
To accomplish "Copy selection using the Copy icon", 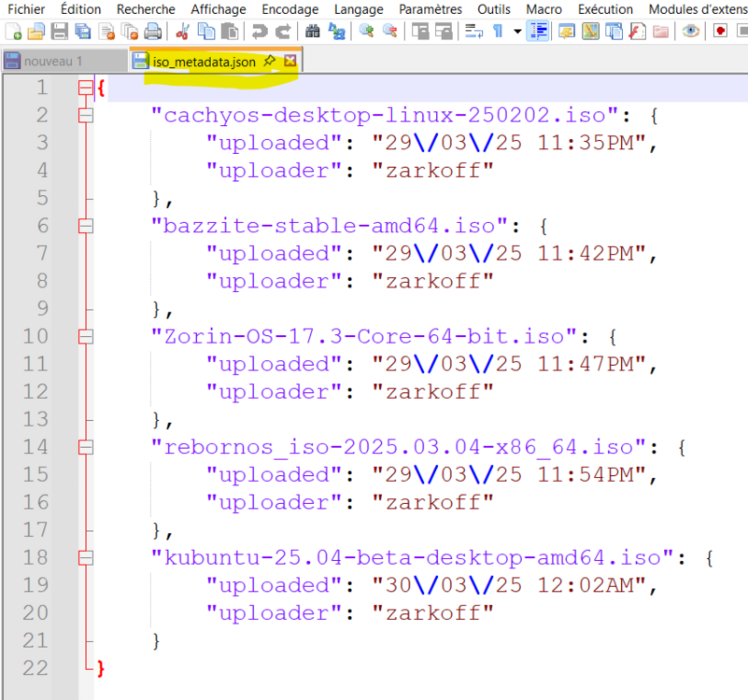I will 206,32.
